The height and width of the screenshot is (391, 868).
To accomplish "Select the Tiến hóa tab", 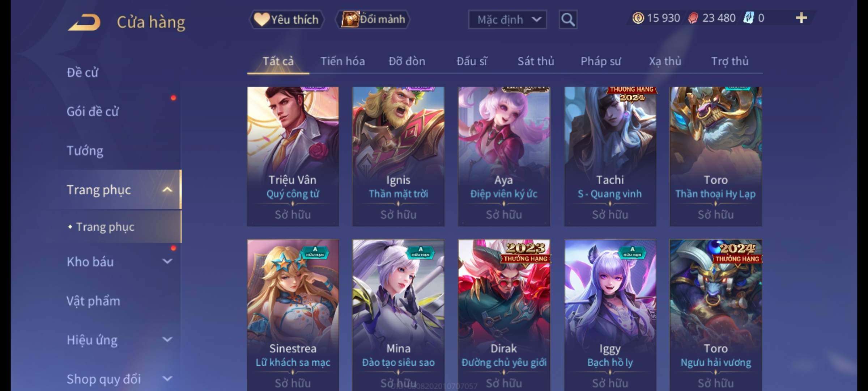I will point(342,61).
